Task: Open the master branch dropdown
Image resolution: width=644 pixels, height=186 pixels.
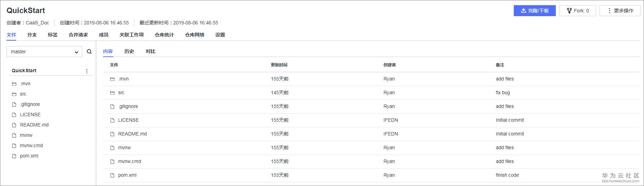Action: pyautogui.click(x=44, y=52)
